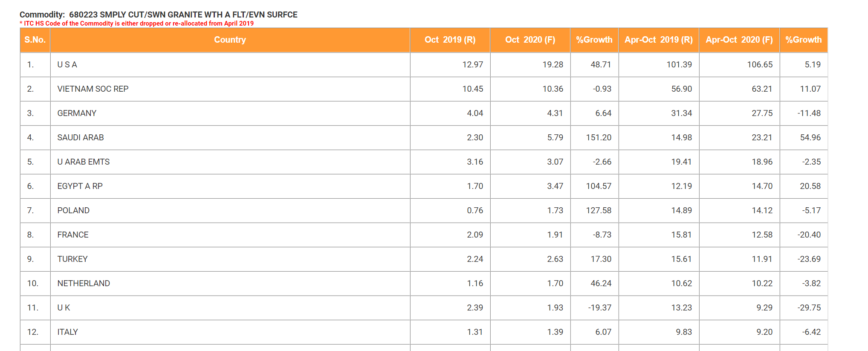Viewport: 868px width, 351px height.
Task: Click the Oct 2020 (F) column header
Action: pos(530,40)
